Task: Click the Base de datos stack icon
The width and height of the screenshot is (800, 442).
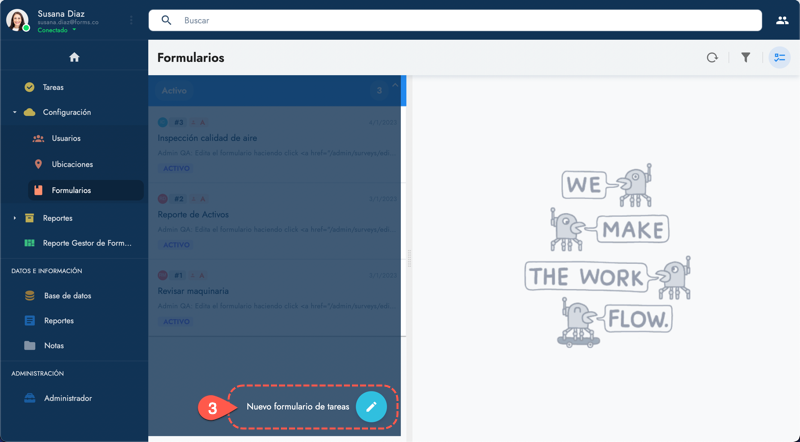Action: pyautogui.click(x=30, y=296)
